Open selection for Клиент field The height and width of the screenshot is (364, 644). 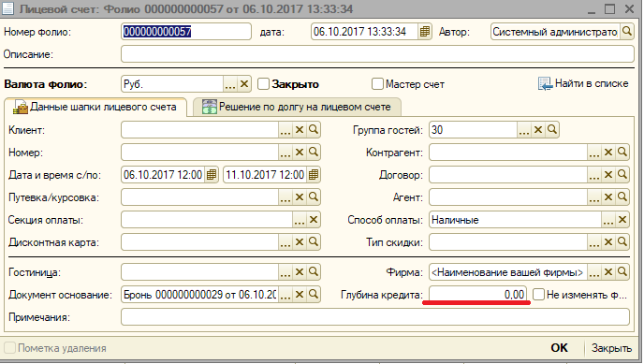(x=285, y=130)
